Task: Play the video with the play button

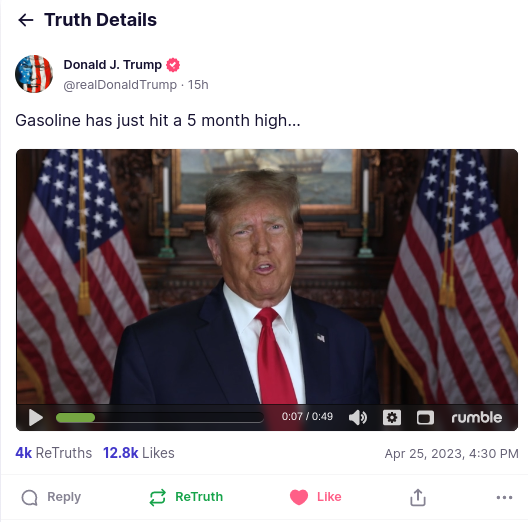Action: (x=36, y=418)
